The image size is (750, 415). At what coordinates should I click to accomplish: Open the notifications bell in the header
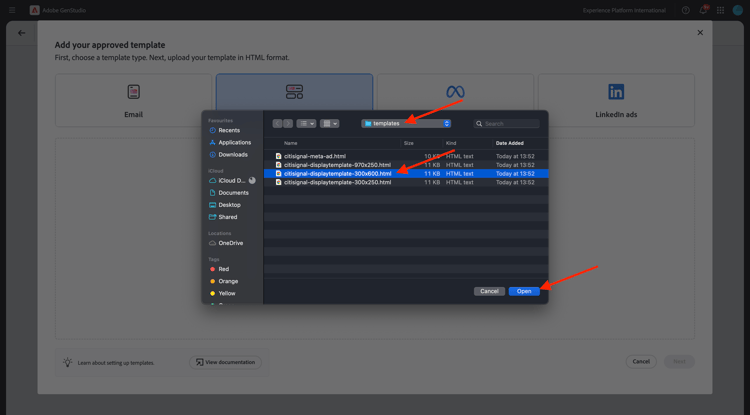point(703,10)
